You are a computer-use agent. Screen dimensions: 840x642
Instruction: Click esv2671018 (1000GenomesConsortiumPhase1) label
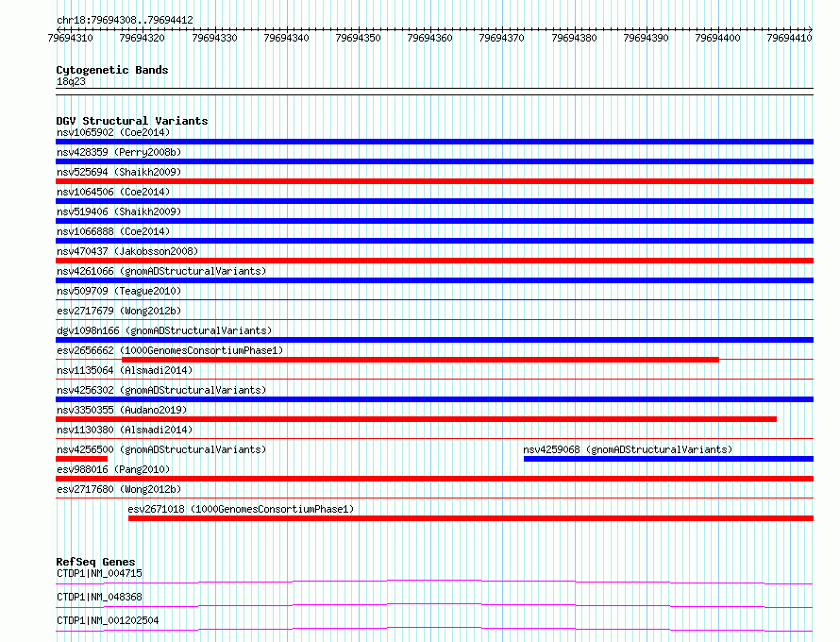(x=241, y=509)
